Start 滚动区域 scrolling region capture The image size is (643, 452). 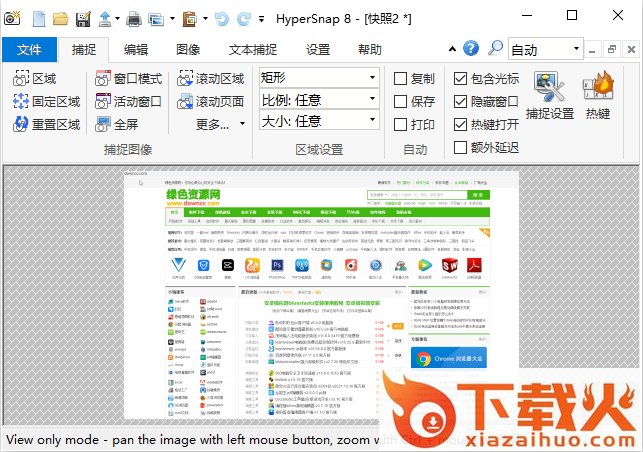click(x=210, y=78)
